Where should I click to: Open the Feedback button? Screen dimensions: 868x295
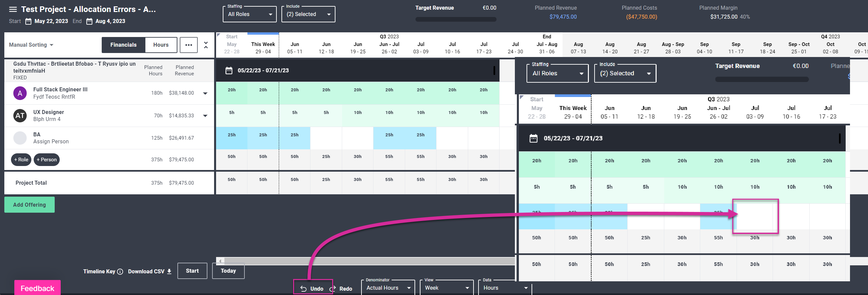point(37,288)
